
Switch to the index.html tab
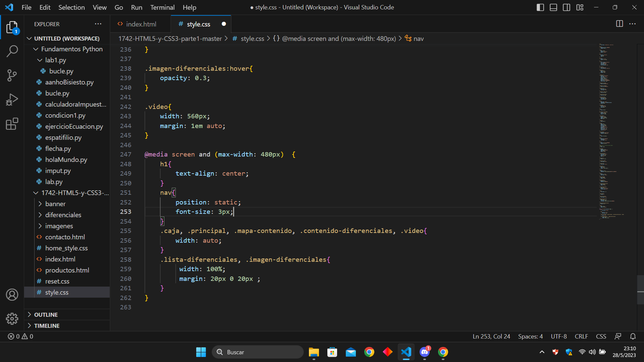click(141, 24)
